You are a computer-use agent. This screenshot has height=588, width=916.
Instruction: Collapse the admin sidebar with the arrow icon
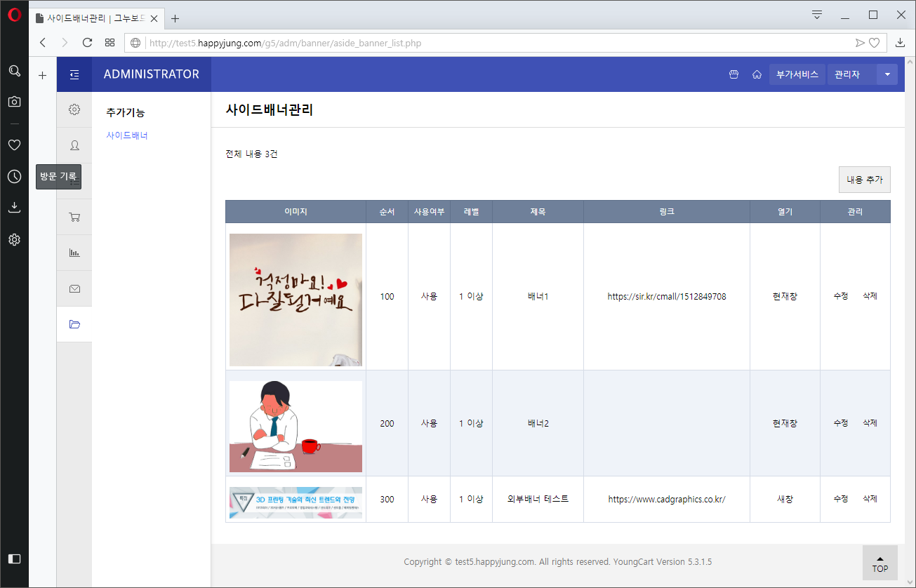click(x=74, y=74)
